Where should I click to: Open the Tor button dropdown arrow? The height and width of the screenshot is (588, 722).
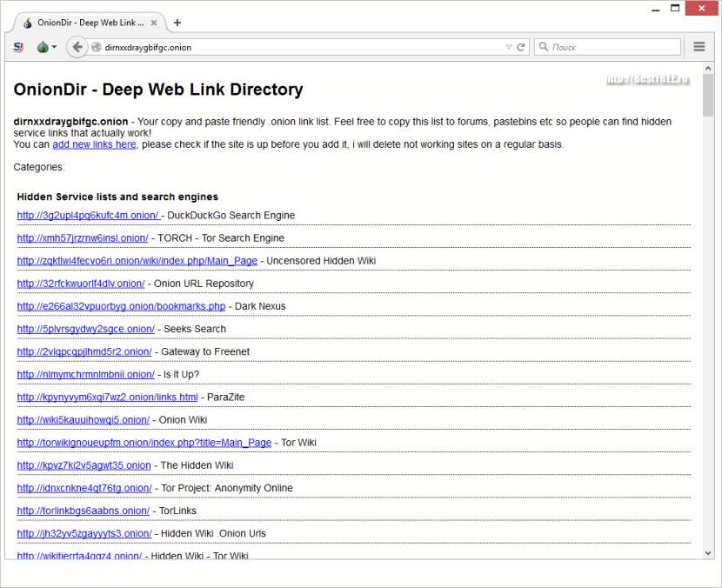click(x=54, y=47)
